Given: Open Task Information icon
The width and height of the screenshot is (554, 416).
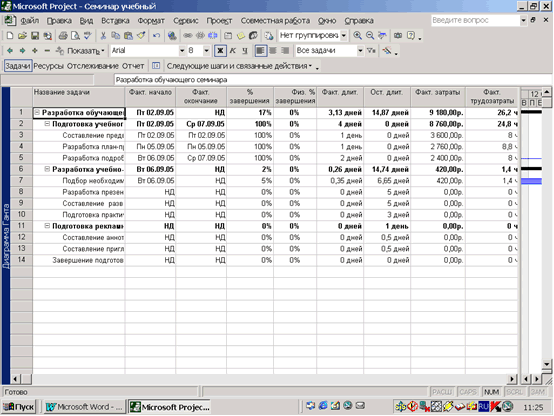Looking at the screenshot, I should tap(228, 36).
